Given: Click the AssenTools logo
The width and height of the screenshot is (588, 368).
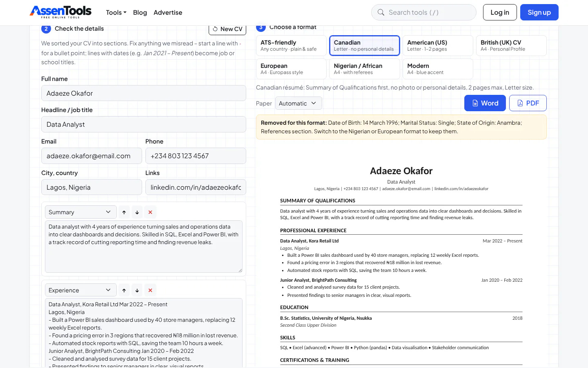Looking at the screenshot, I should [60, 12].
